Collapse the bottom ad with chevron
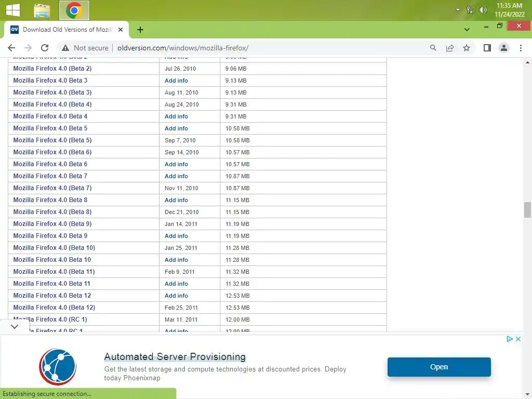The height and width of the screenshot is (399, 532). point(14,327)
